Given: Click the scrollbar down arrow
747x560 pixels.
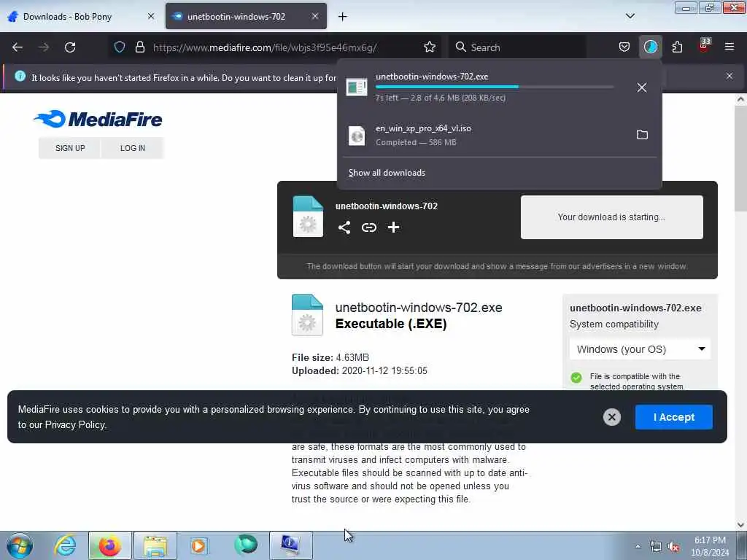Looking at the screenshot, I should click(740, 525).
